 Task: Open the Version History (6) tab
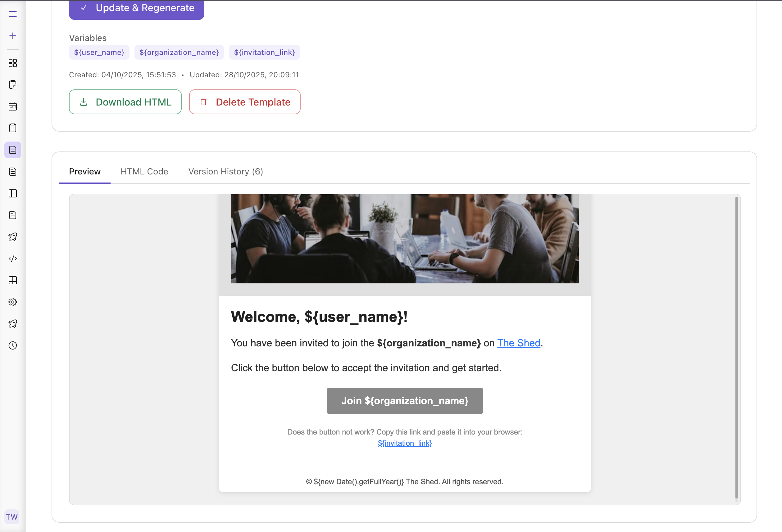[225, 172]
